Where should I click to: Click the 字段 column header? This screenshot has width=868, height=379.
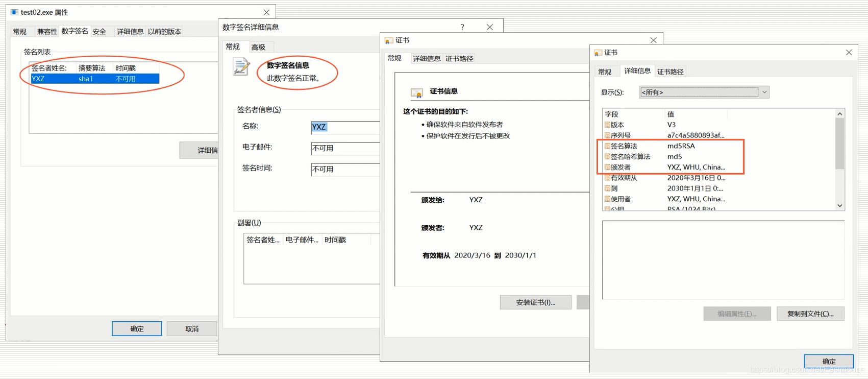[634, 114]
